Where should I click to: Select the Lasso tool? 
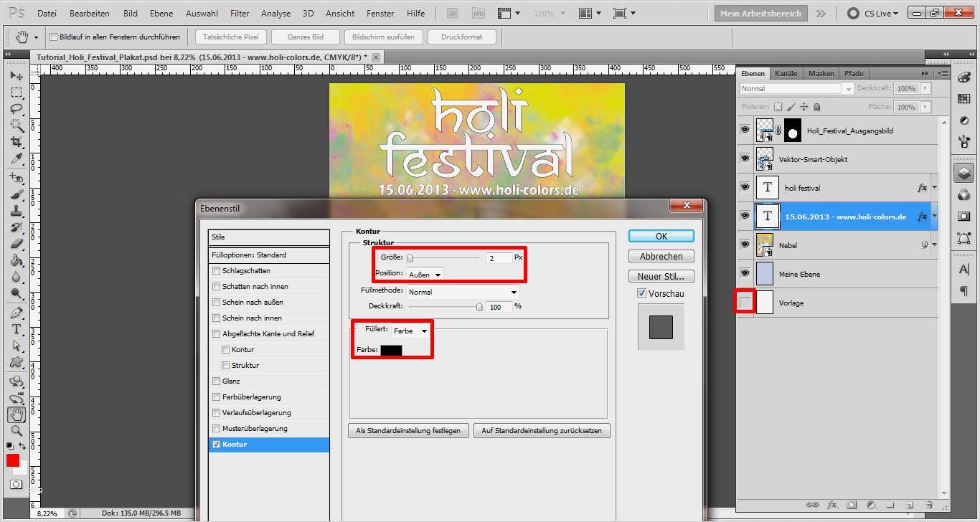(17, 109)
